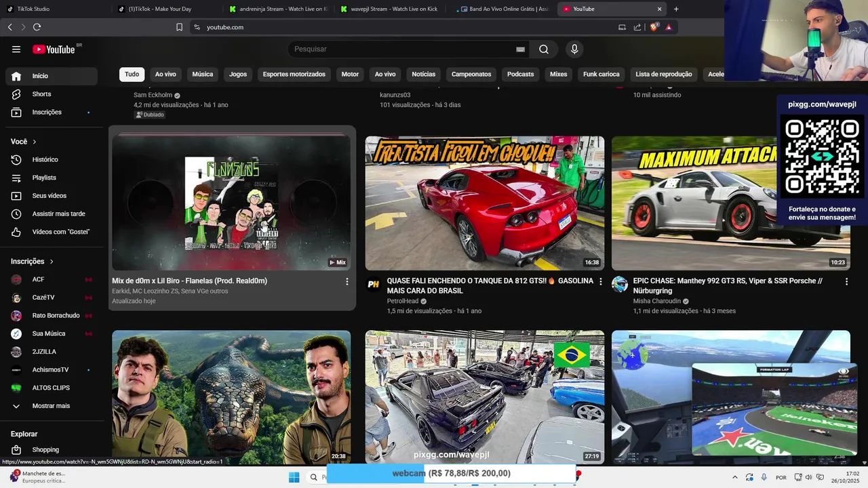
Task: Open the Rato Borrachudo channel subscription
Action: click(x=52, y=315)
